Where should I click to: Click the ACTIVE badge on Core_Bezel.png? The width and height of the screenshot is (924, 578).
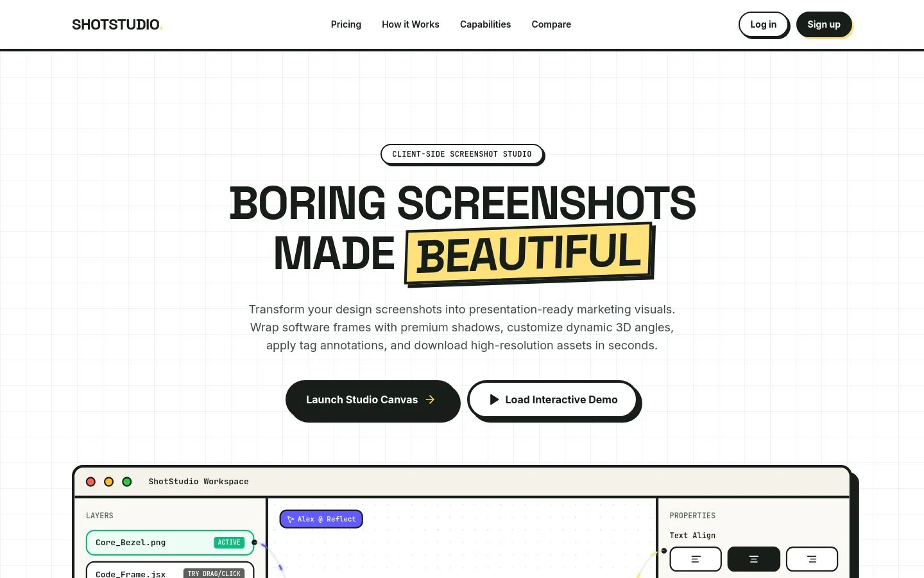point(229,543)
